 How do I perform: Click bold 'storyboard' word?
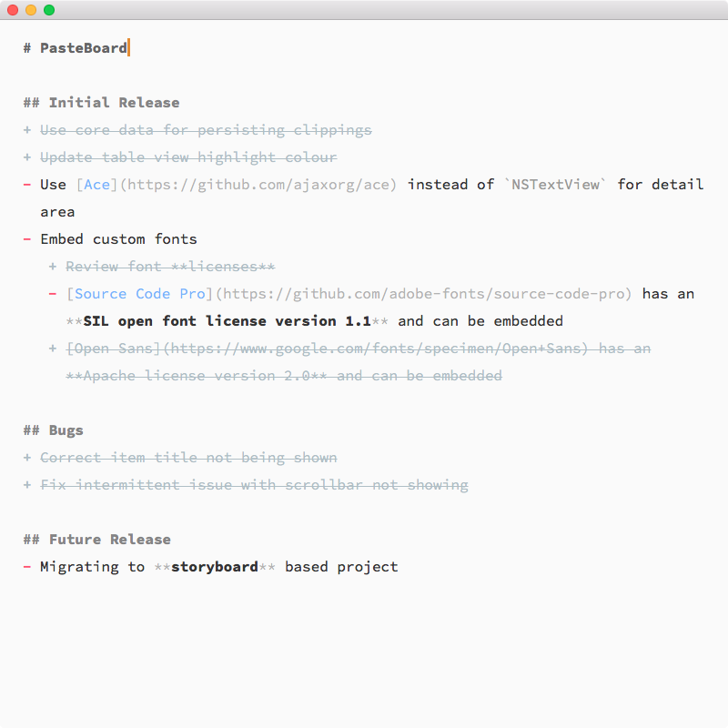click(x=215, y=567)
